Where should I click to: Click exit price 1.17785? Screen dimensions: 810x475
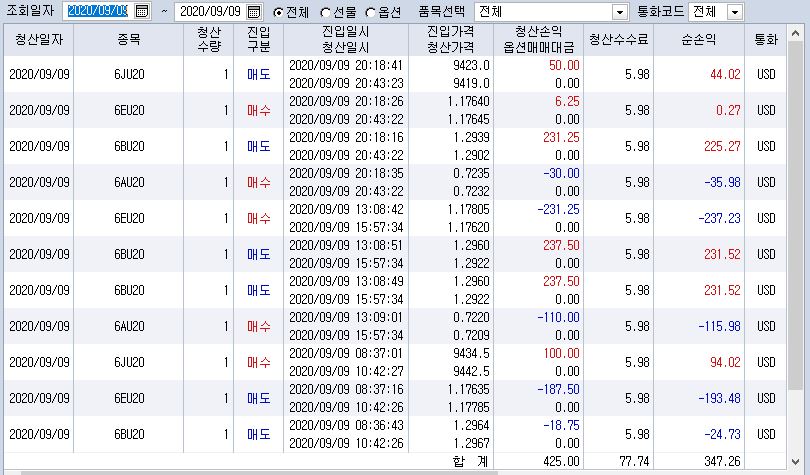pos(468,407)
